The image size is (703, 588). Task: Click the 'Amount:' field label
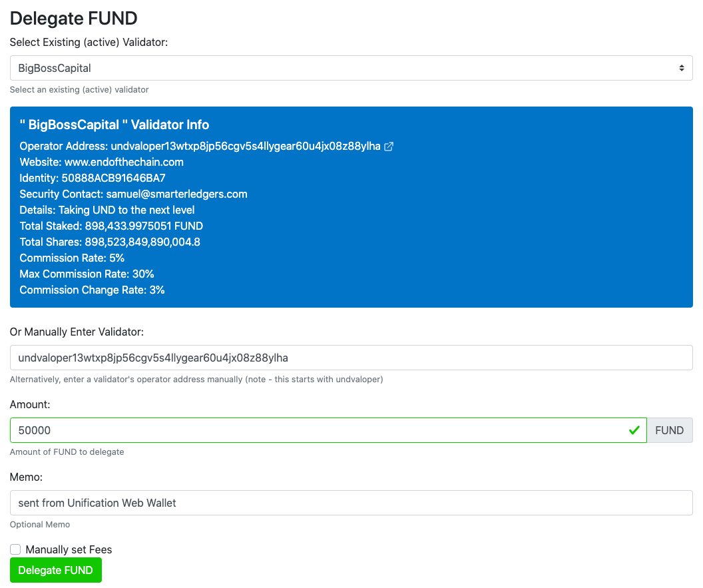click(30, 404)
